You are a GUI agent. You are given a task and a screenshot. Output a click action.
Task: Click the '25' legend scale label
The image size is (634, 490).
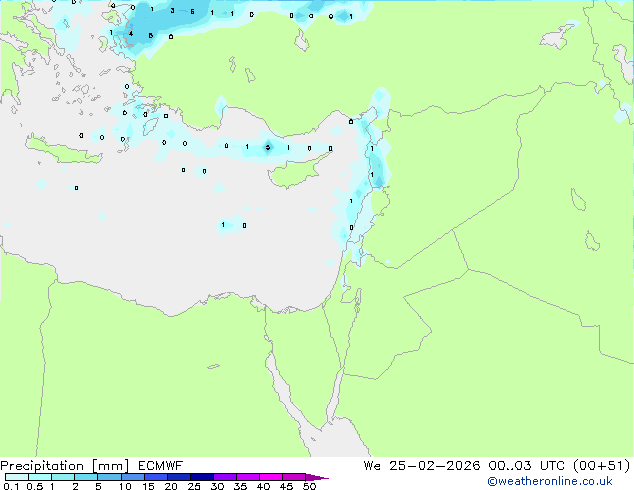[x=194, y=486]
